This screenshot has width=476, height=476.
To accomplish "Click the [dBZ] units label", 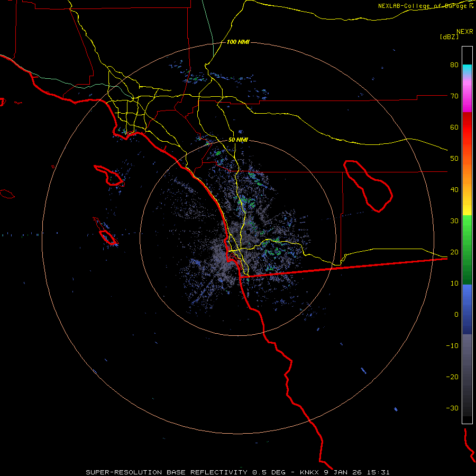I will click(449, 36).
